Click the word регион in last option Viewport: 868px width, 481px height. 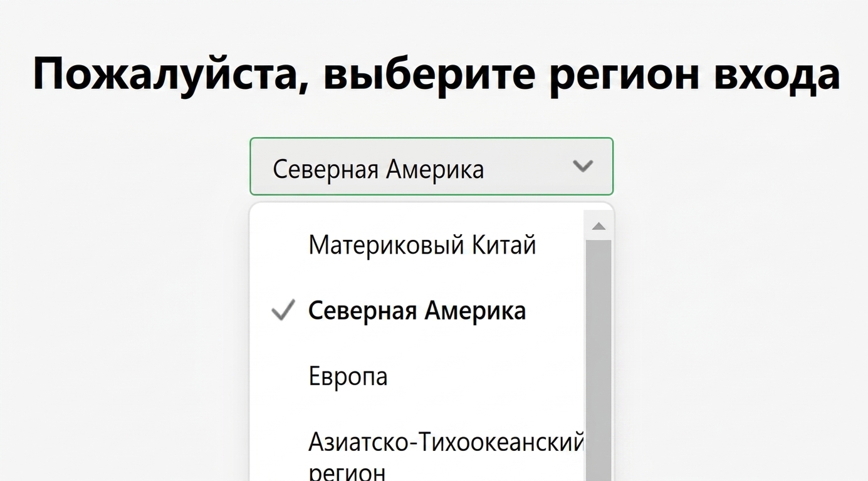(347, 471)
